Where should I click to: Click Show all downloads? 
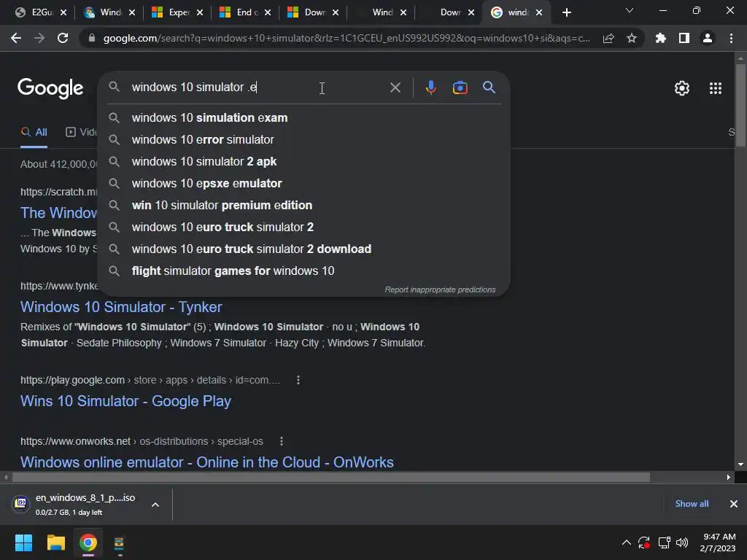coord(692,504)
